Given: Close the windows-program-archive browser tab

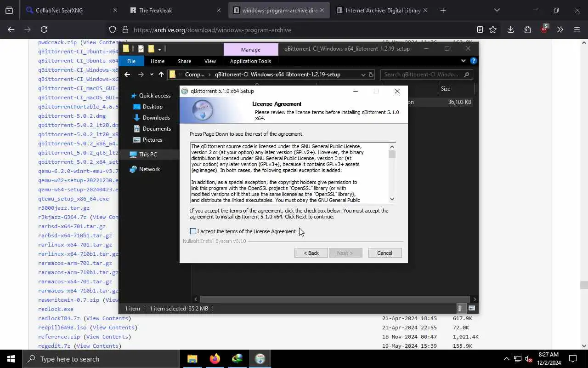Looking at the screenshot, I should (322, 10).
